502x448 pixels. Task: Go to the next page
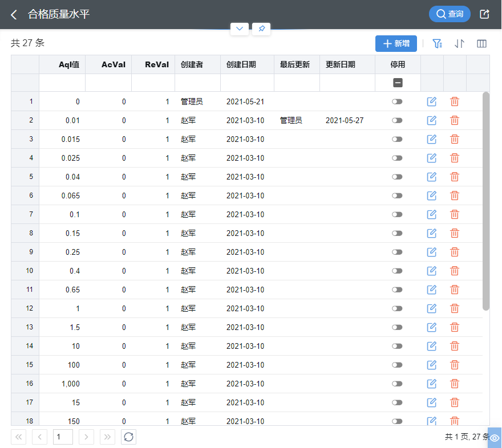(x=86, y=437)
